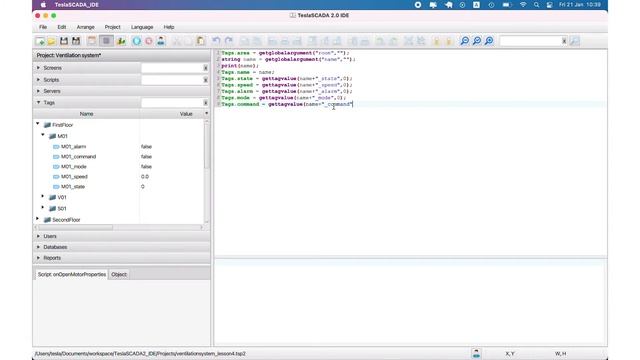
Task: Click the new screen window toolbar icon
Action: [x=92, y=41]
